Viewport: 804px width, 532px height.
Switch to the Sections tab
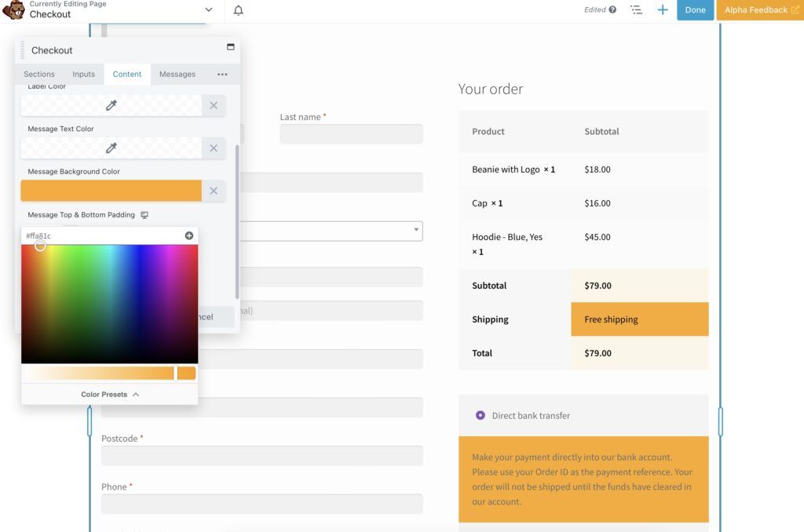[38, 74]
